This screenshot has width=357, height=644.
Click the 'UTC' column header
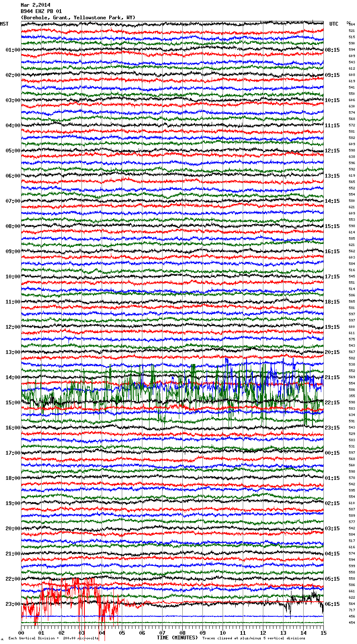coord(334,24)
